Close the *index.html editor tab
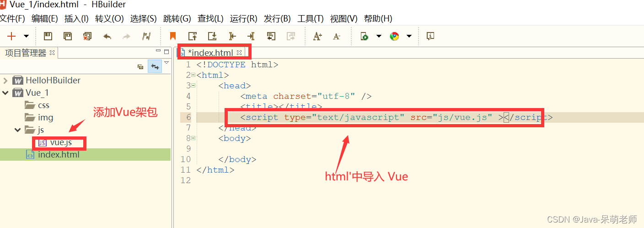Viewport: 644px width, 228px height. 239,53
